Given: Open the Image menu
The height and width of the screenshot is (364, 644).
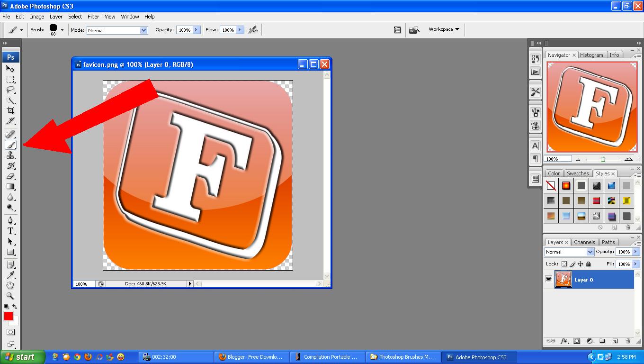Looking at the screenshot, I should coord(37,17).
